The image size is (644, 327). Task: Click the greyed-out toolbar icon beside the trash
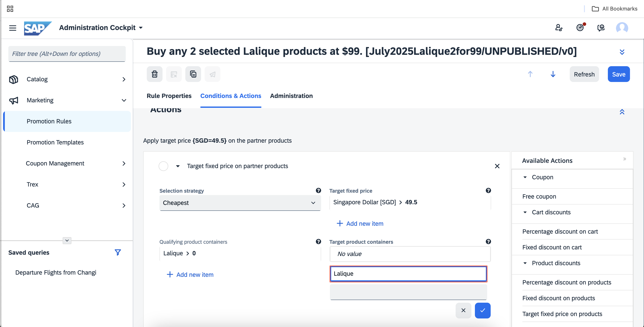click(x=174, y=74)
